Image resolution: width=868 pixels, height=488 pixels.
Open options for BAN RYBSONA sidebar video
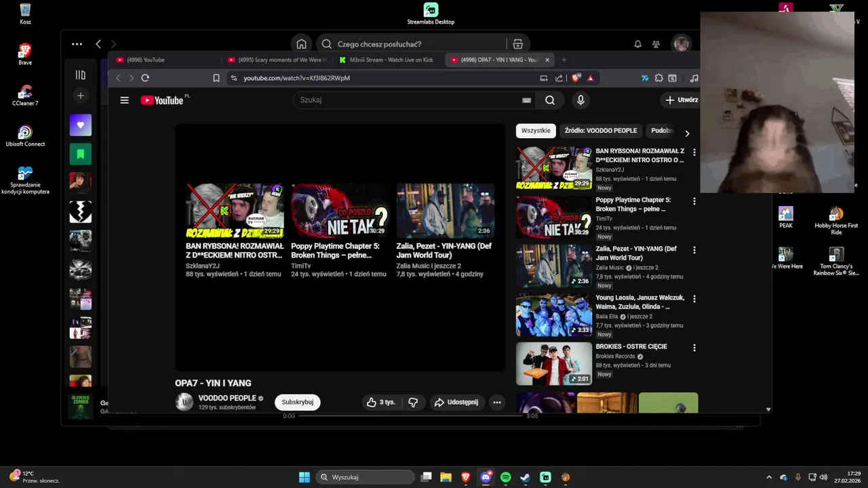[x=694, y=152]
